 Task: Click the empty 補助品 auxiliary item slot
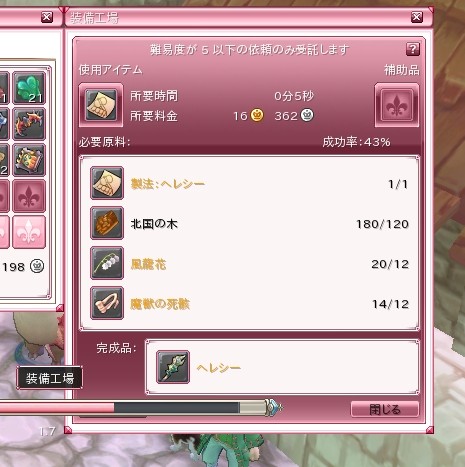tap(397, 105)
